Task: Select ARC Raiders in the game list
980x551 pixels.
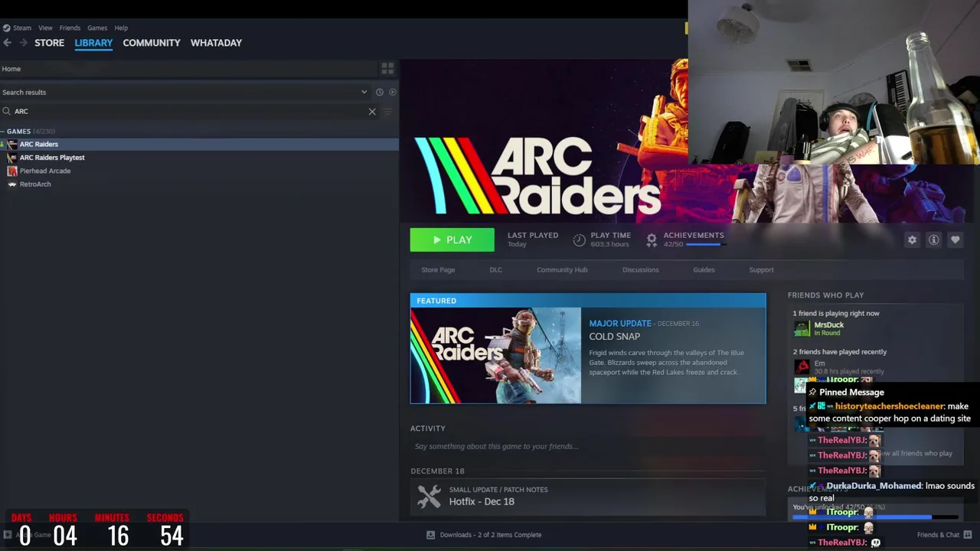Action: point(199,144)
